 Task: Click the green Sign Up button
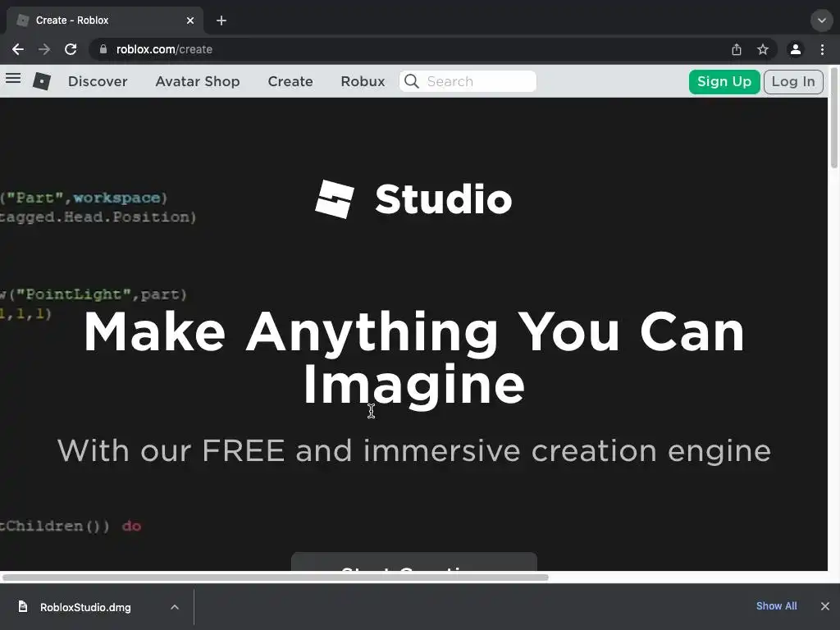click(x=724, y=81)
